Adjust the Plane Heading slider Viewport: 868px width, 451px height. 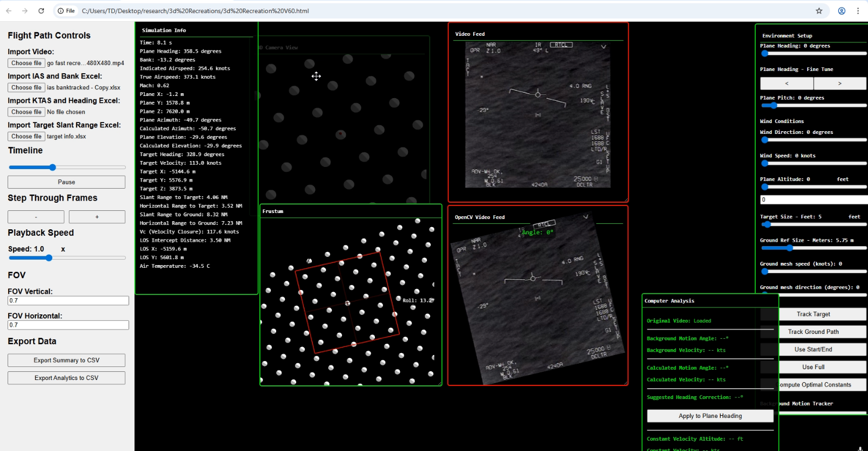813,53
